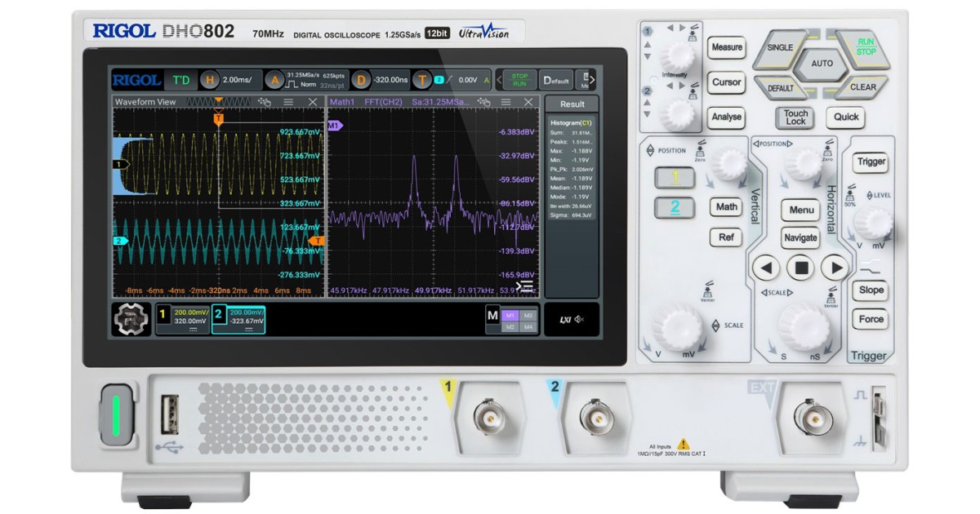Viewport: 980px width, 514px height.
Task: Expand the top bar left arrow
Action: 499,80
